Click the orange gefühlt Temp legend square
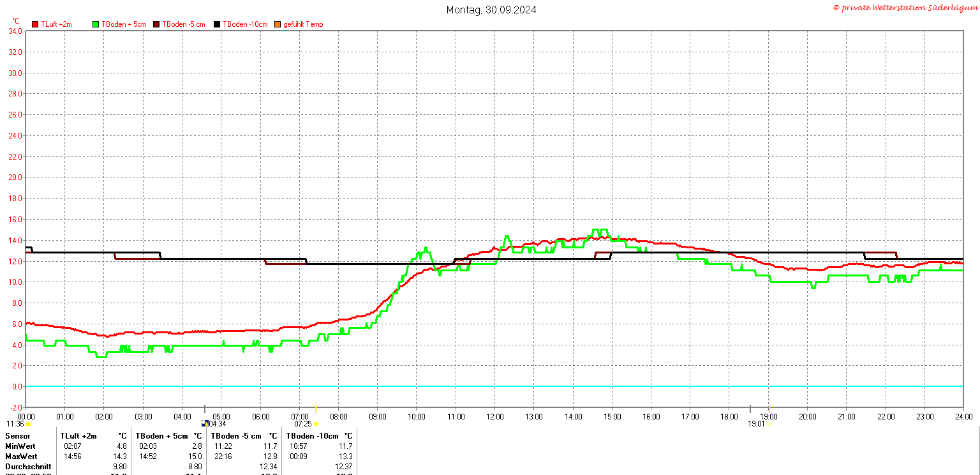This screenshot has width=980, height=475. (x=277, y=24)
